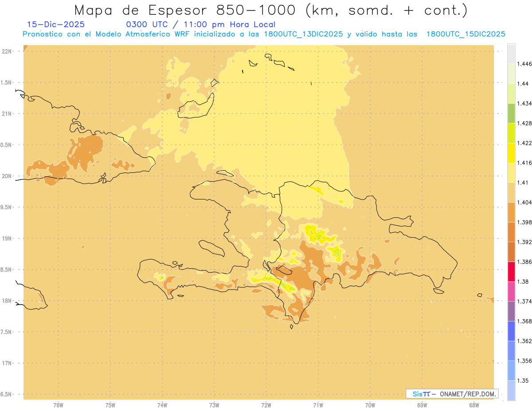532x411 pixels.
Task: Click the legend value 1.422
Action: click(x=524, y=143)
